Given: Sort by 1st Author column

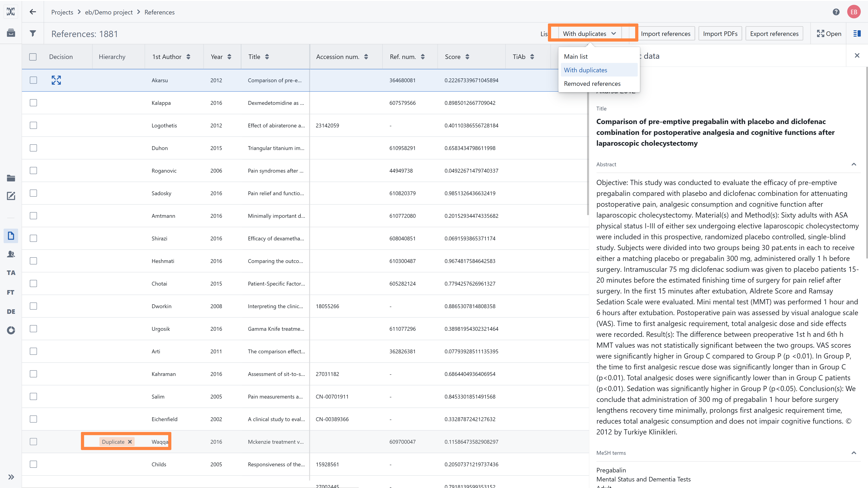Looking at the screenshot, I should [x=188, y=57].
